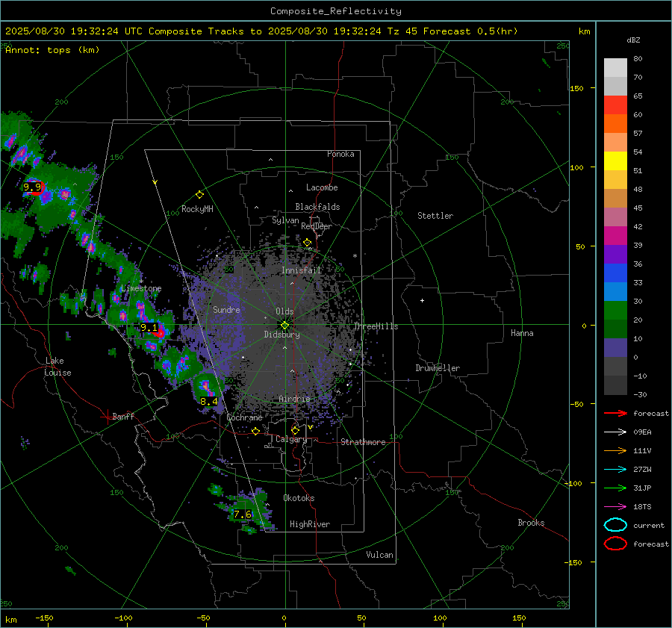
Task: Click the yellow diamond marker above Calgary
Action: click(x=295, y=430)
